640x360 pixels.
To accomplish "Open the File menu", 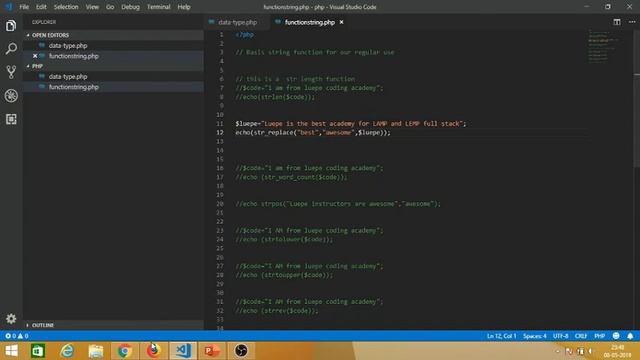I will [24, 7].
